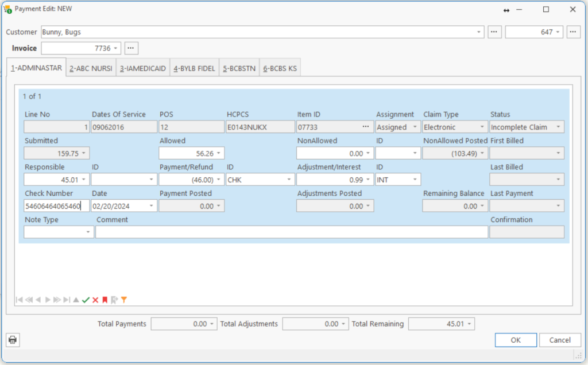The height and width of the screenshot is (365, 588).
Task: Go to first record navigation arrow
Action: (x=20, y=300)
